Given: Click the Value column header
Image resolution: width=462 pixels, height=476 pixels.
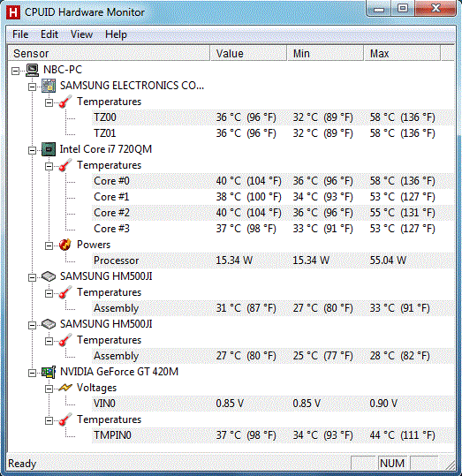Looking at the screenshot, I should tap(248, 53).
